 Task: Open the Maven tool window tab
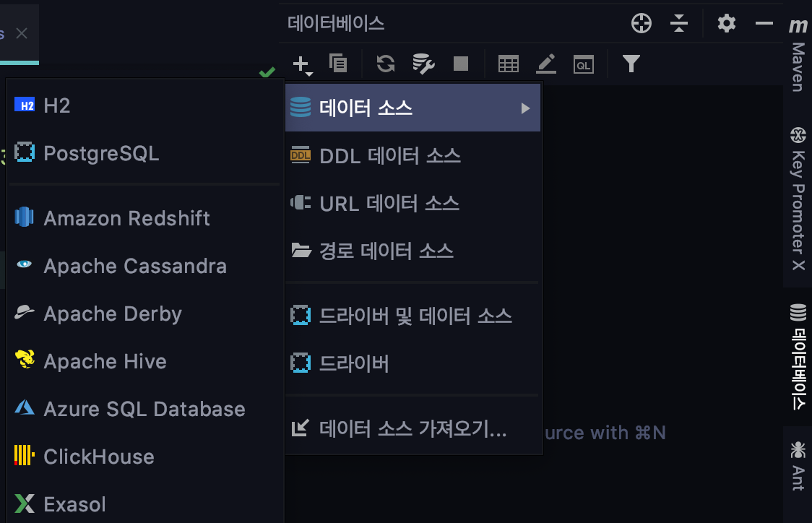798,55
